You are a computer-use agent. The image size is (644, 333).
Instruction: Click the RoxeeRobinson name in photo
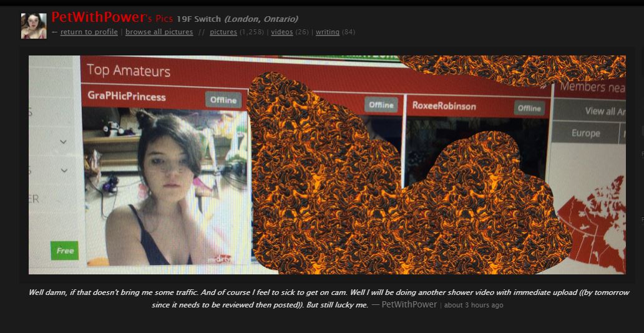point(444,106)
